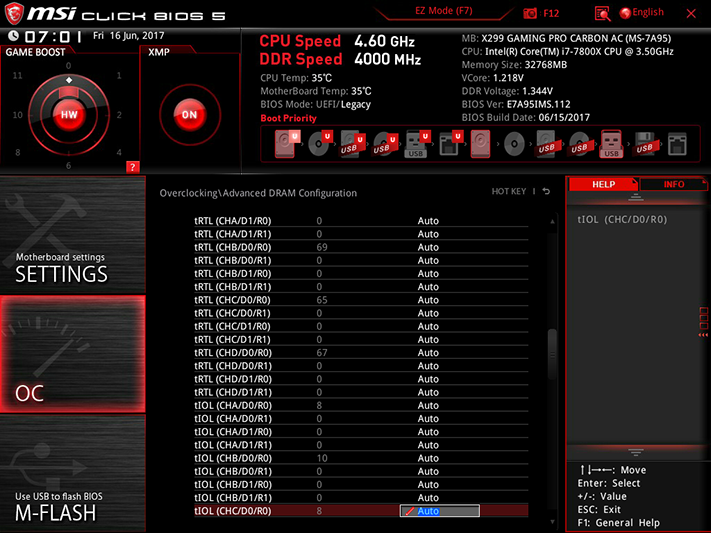
Task: Select the tIOL (CHA/D0/R1) row
Action: (361, 418)
